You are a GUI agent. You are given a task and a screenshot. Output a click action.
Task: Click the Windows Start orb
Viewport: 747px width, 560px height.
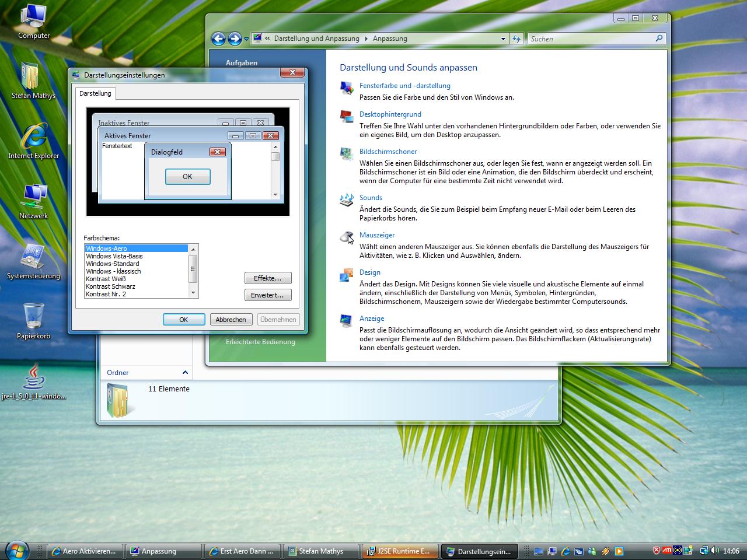coord(16,550)
